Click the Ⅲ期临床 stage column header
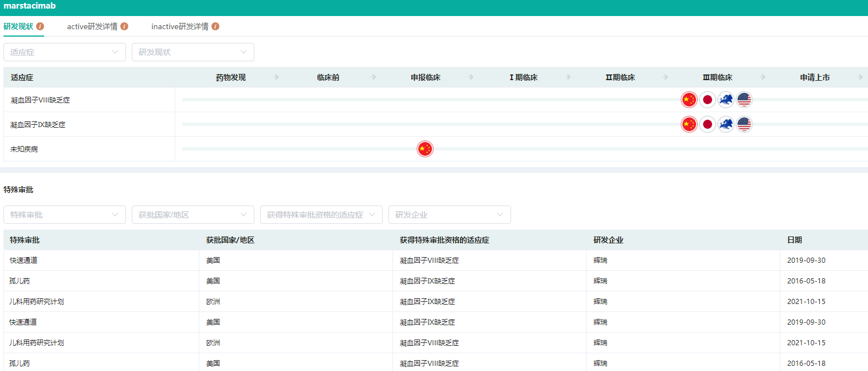Screen dimensions: 868x371 click(x=717, y=77)
